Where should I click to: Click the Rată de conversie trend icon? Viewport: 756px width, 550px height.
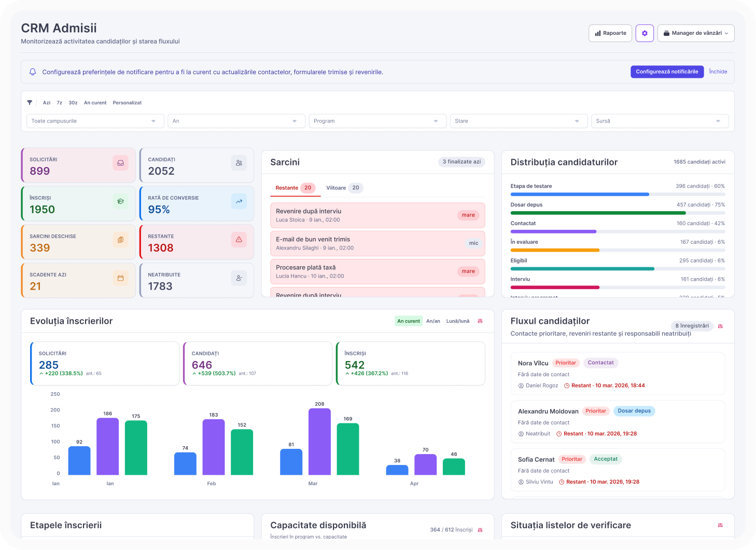[x=239, y=201]
